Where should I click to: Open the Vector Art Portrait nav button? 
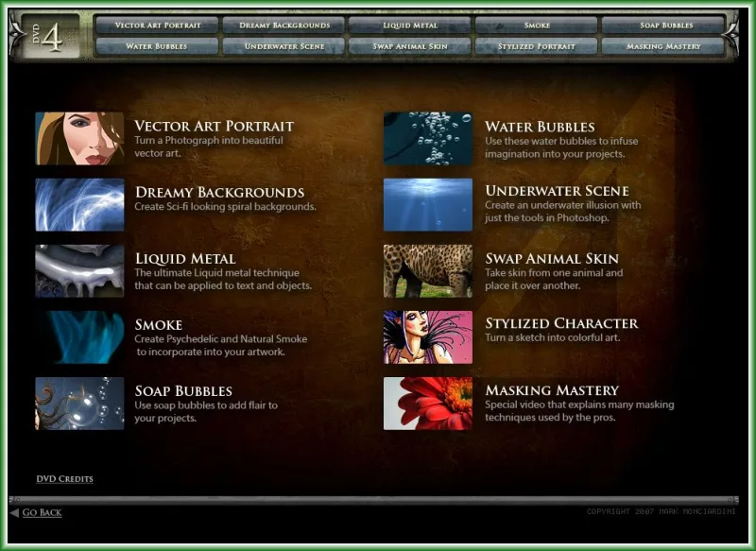pyautogui.click(x=158, y=26)
